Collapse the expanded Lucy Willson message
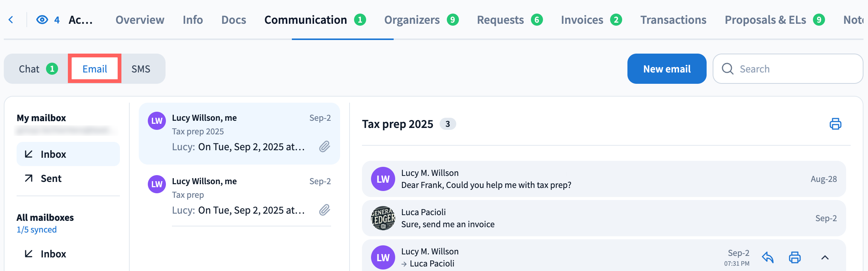Viewport: 868px width, 271px height. pyautogui.click(x=825, y=257)
